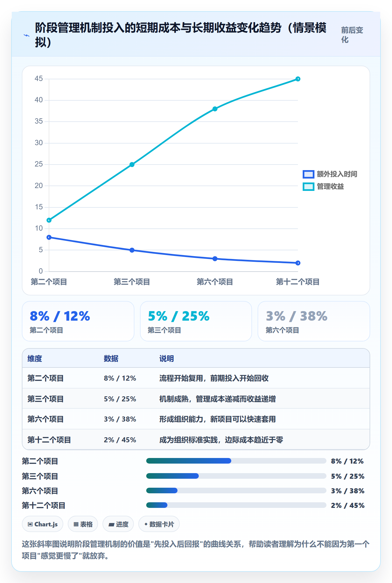Click the summary paragraph starting 这张斜率图
The width and height of the screenshot is (392, 583).
(196, 550)
